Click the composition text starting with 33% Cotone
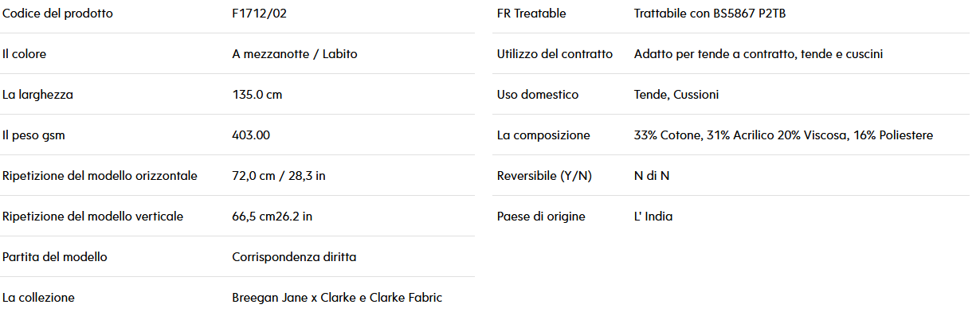This screenshot has width=980, height=324. 783,135
